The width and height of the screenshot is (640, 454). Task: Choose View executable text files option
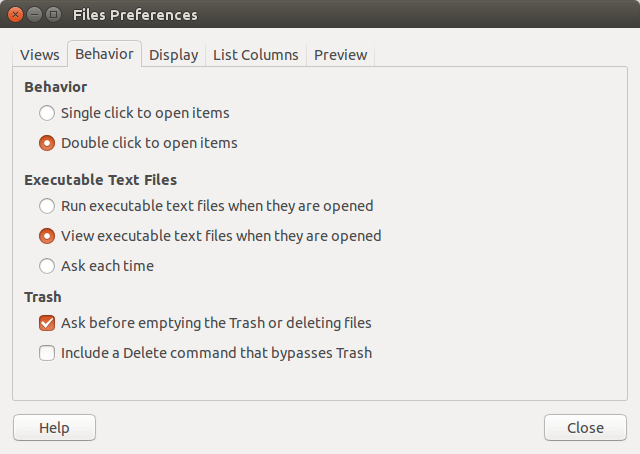[47, 237]
